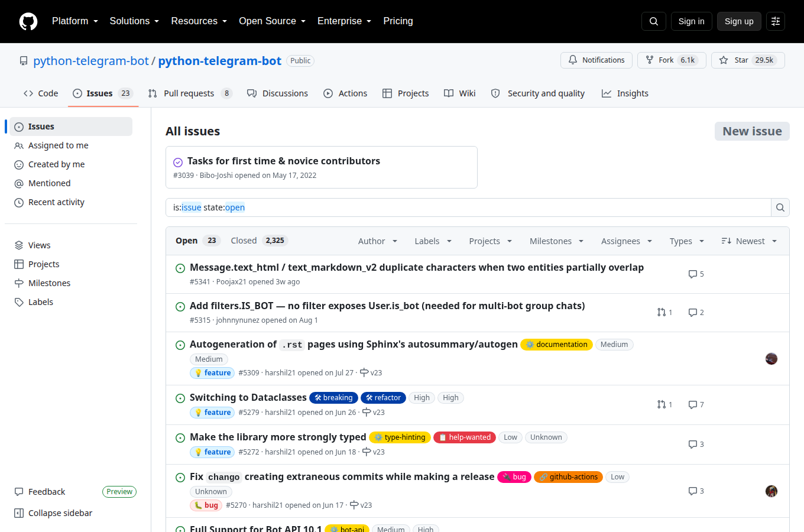Open the v23 milestone on issue #5279

point(374,412)
